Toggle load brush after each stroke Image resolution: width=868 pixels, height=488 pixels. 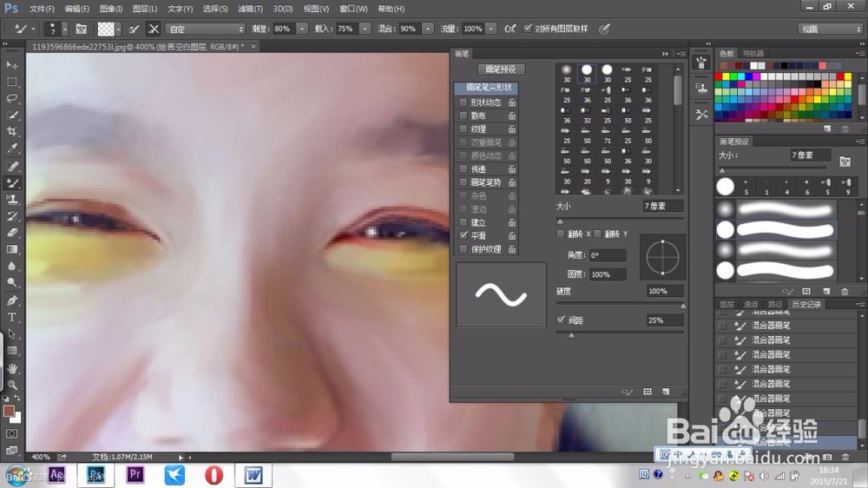[x=134, y=29]
